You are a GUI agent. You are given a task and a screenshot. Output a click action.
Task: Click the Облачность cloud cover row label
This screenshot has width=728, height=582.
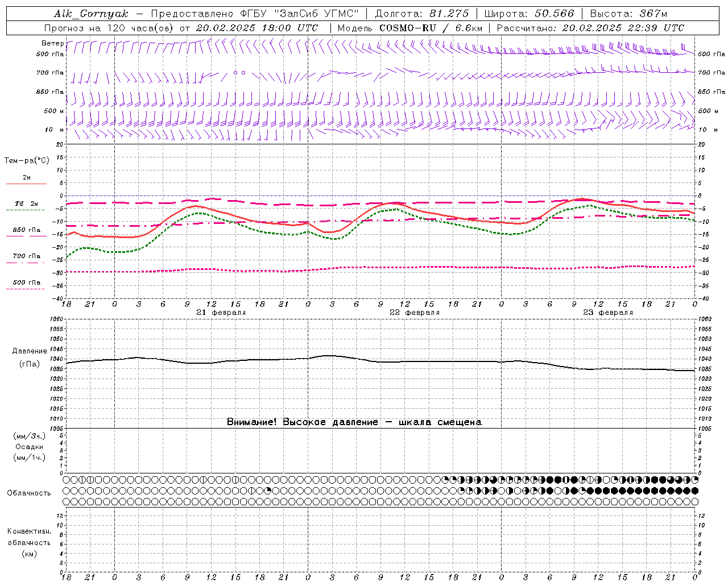[x=29, y=493]
